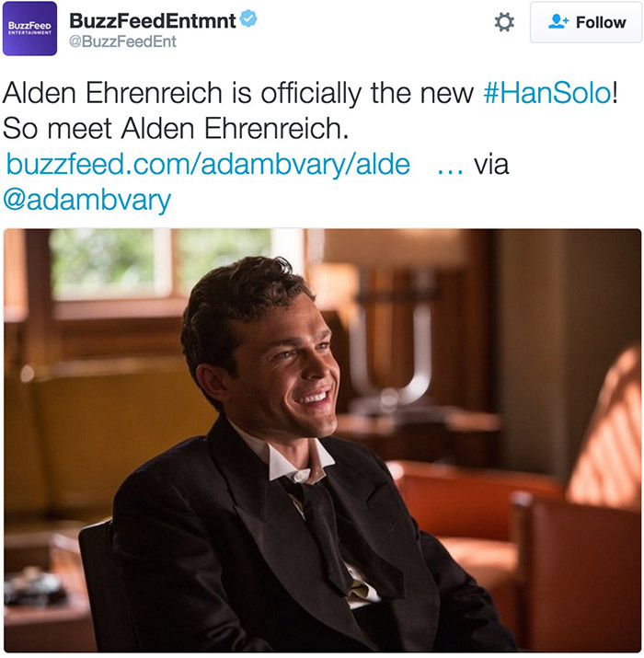Viewport: 644px width, 658px height.
Task: Click the add-person icon inside the Follow button
Action: click(558, 22)
